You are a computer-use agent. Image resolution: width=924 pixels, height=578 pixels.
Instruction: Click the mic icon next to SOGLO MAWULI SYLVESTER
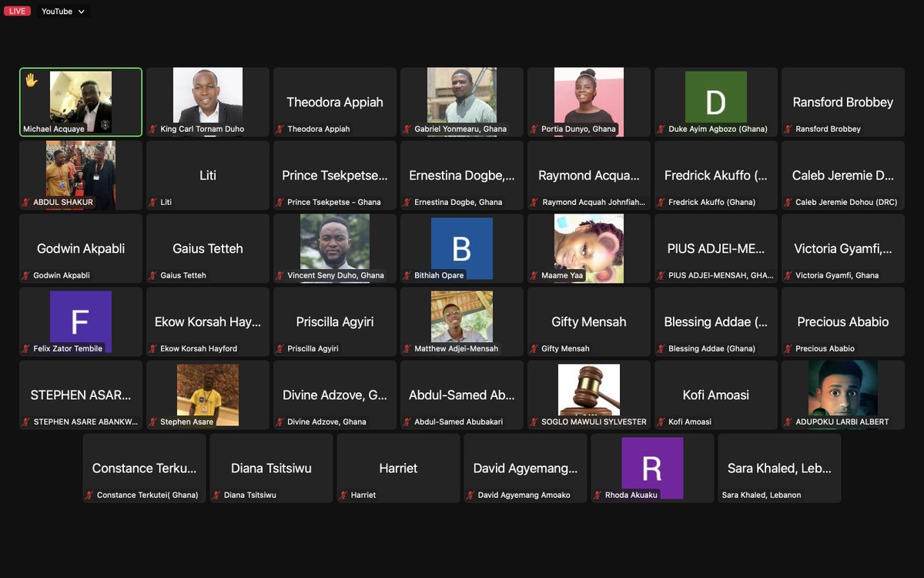(534, 421)
